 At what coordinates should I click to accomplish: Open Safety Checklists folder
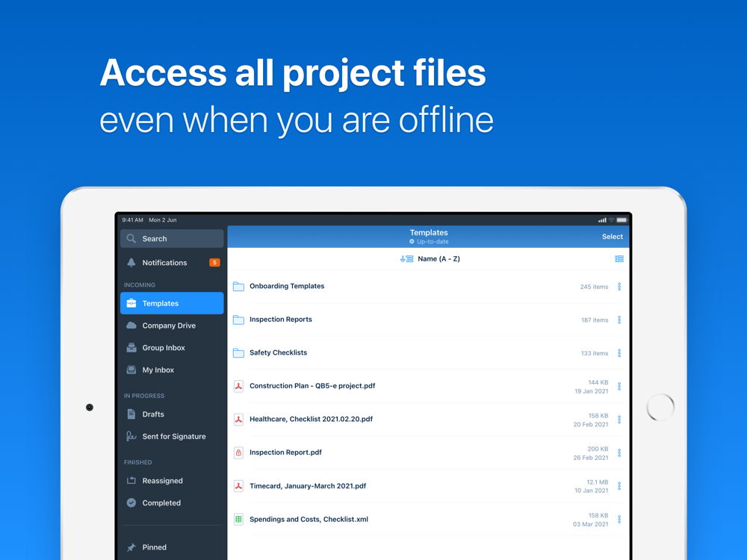click(428, 353)
